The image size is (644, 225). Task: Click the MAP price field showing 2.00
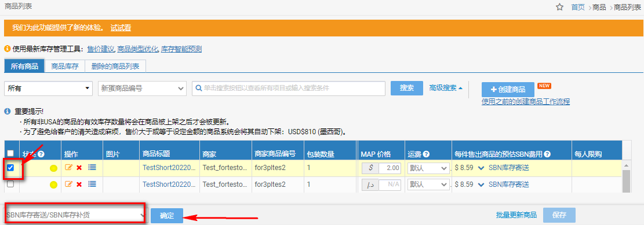pyautogui.click(x=390, y=168)
